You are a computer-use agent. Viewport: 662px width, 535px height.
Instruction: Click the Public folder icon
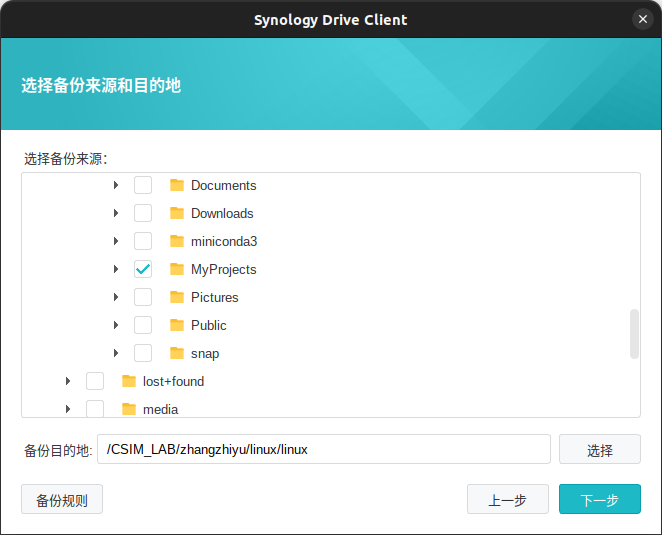[177, 325]
